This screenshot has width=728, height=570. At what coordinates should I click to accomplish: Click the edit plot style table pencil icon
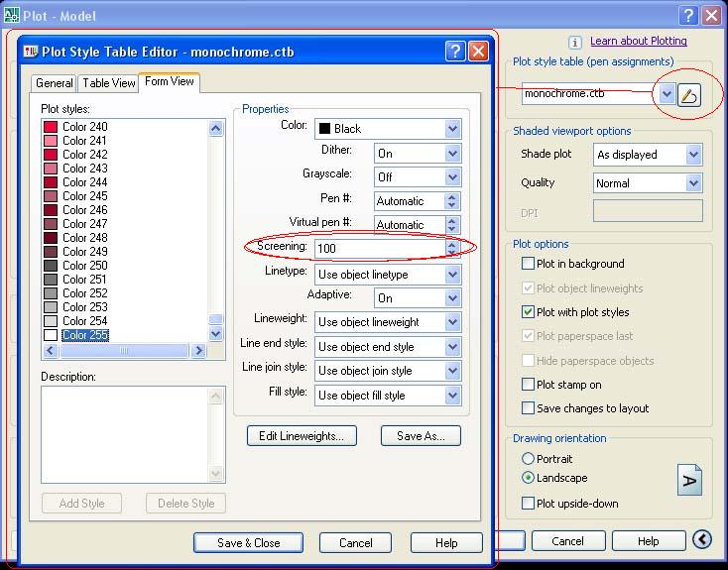pos(689,95)
